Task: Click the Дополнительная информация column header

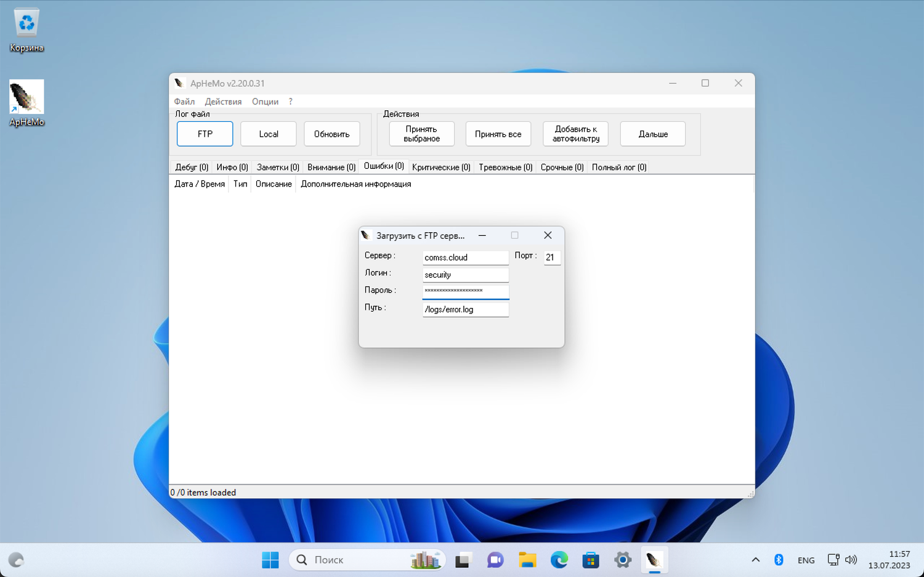Action: 355,184
